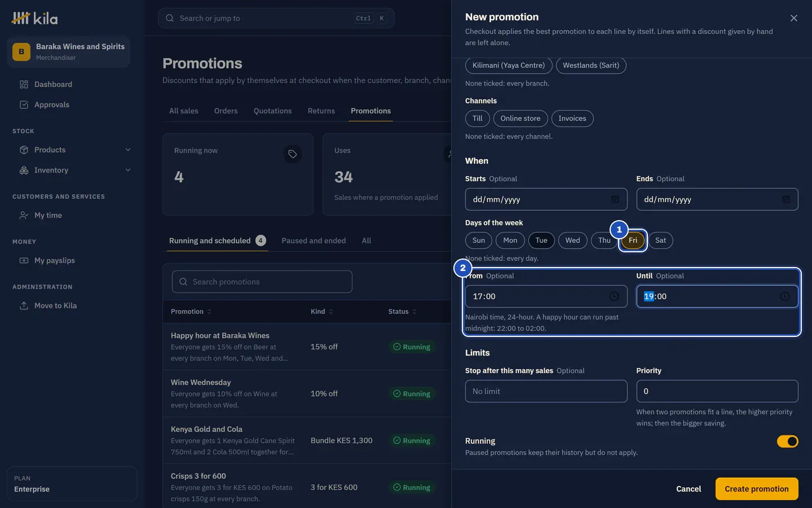Toggle the Fri day chip
812x508 pixels.
coord(633,240)
